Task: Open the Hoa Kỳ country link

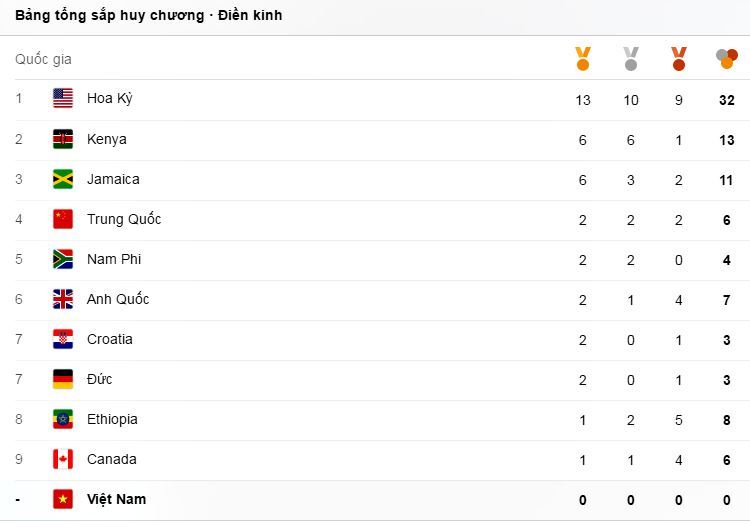Action: (x=110, y=99)
